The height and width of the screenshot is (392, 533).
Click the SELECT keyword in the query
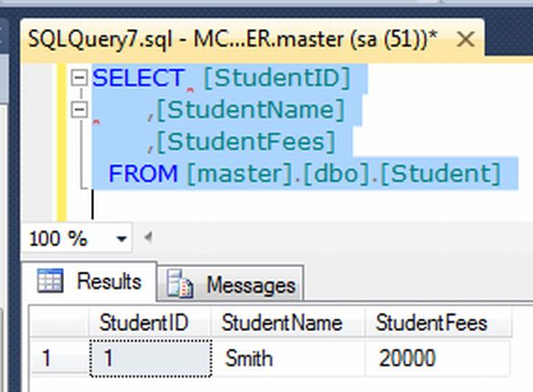[139, 78]
